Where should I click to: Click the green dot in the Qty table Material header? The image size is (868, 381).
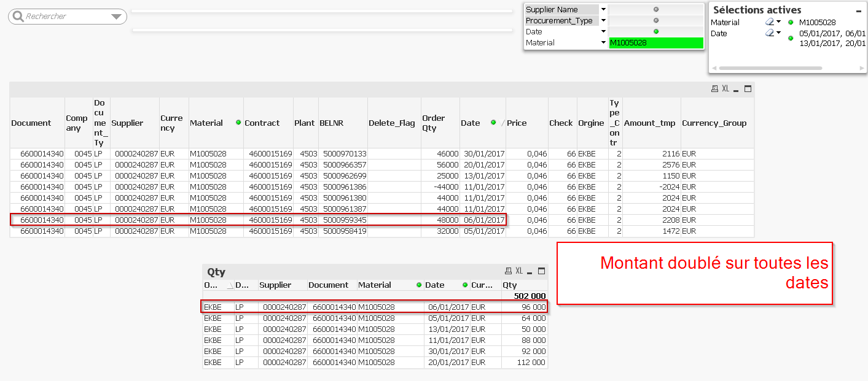pos(419,285)
